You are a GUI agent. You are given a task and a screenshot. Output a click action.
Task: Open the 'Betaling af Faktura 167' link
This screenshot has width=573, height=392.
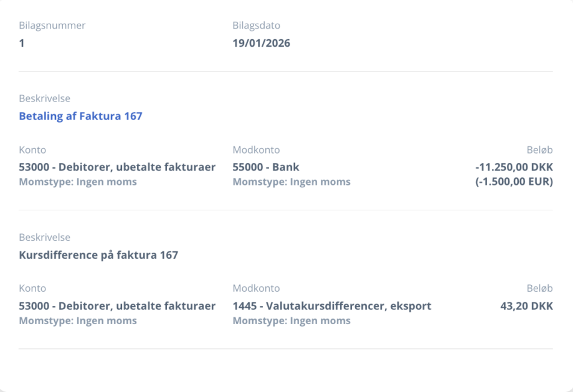coord(80,116)
